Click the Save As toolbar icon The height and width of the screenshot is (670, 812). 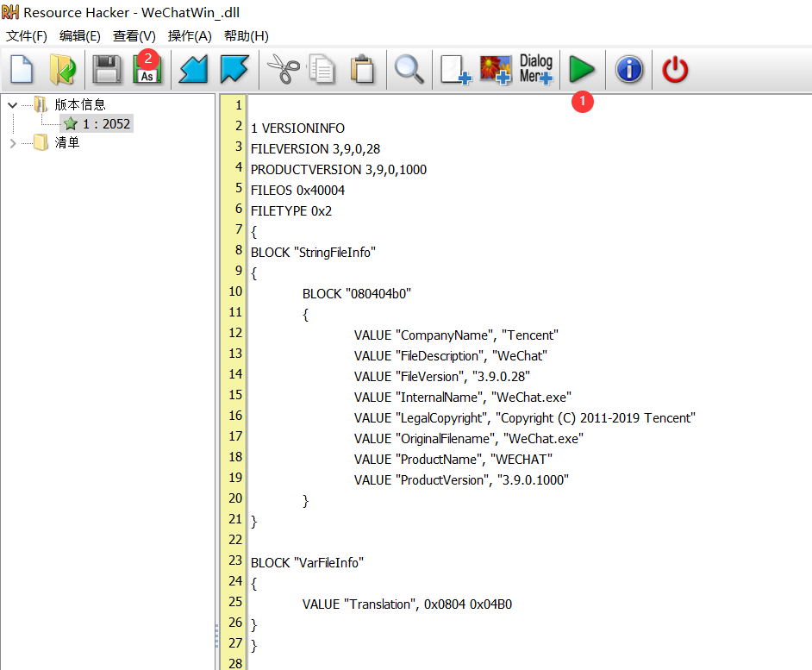click(147, 70)
